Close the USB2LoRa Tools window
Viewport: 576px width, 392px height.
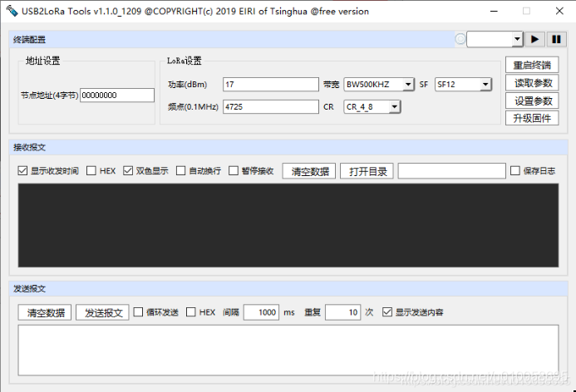[559, 11]
